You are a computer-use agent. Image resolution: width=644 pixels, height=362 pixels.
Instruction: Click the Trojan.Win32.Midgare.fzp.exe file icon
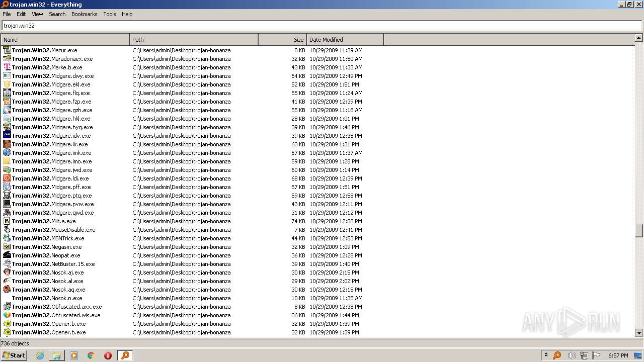(x=7, y=102)
